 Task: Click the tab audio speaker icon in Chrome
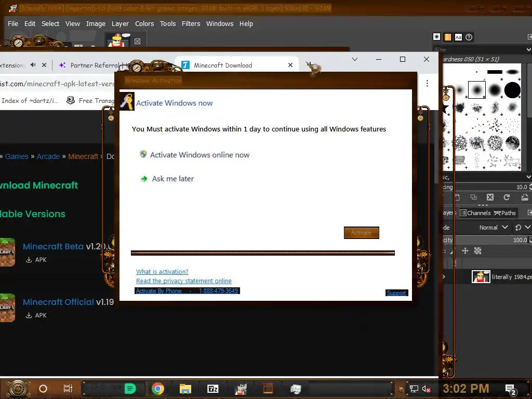tap(33, 65)
